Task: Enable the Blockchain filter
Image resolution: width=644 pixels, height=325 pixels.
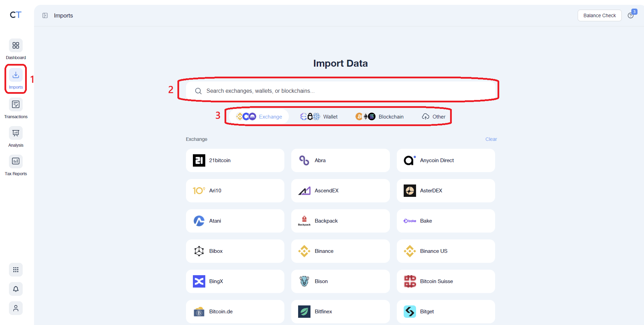Action: (x=380, y=116)
